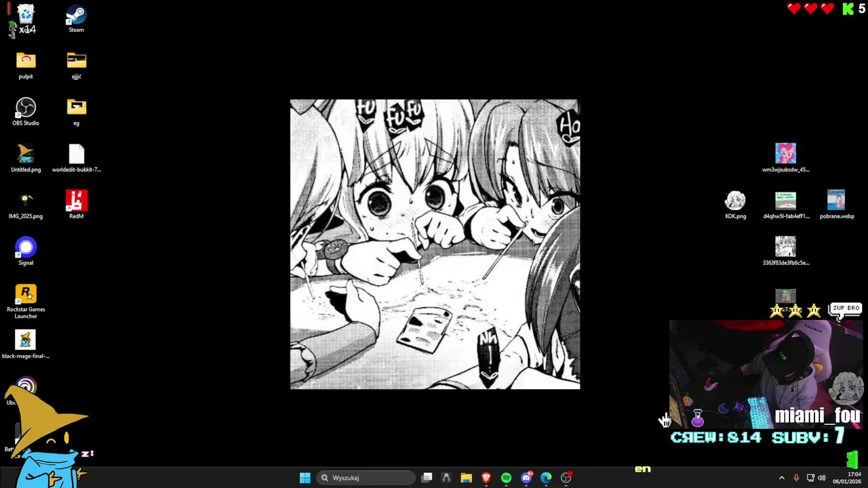Open Discord from the taskbar

pyautogui.click(x=526, y=478)
